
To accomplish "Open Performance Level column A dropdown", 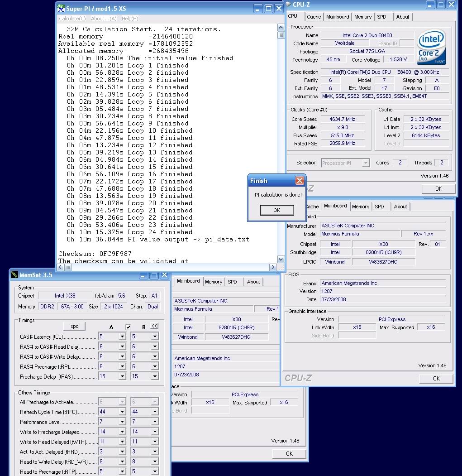I will [122, 422].
